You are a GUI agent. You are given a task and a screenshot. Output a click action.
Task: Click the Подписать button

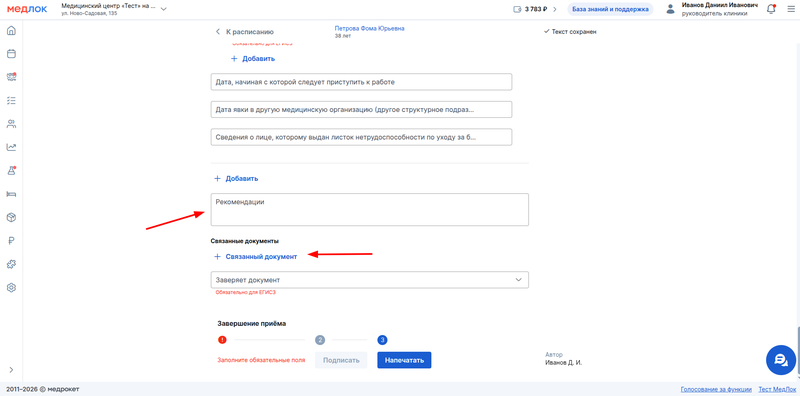[x=341, y=360]
